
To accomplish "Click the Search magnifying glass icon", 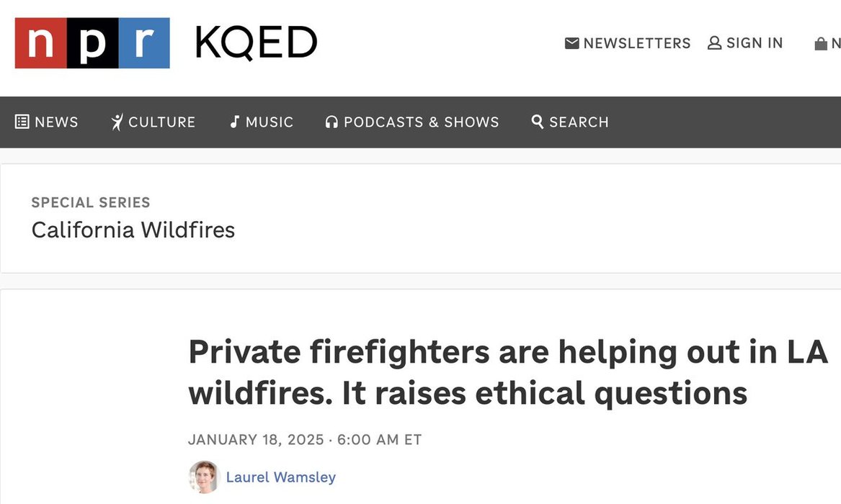I will pos(538,122).
